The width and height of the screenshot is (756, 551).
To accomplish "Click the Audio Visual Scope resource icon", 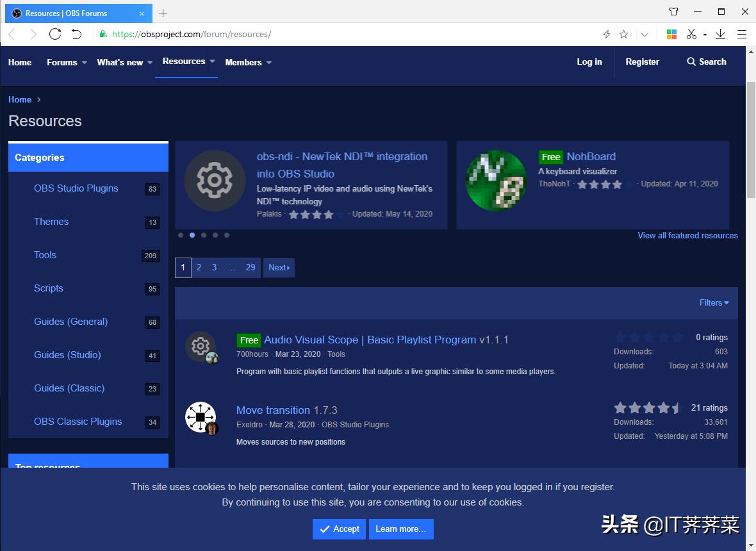I will coord(201,346).
